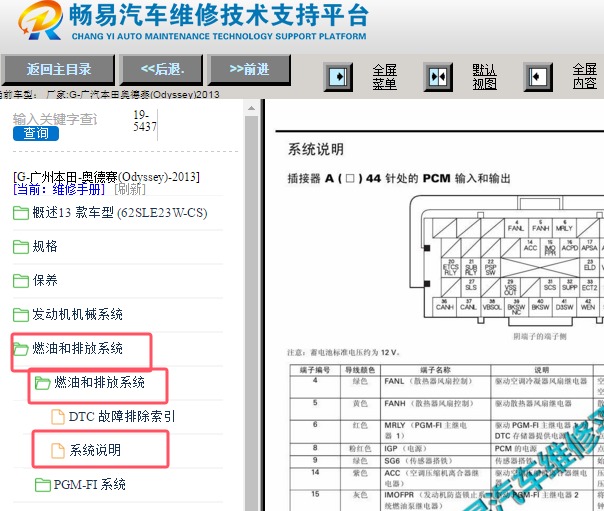
Task: Click open-folder icon of top 燃油和排放系统
Action: (21, 348)
